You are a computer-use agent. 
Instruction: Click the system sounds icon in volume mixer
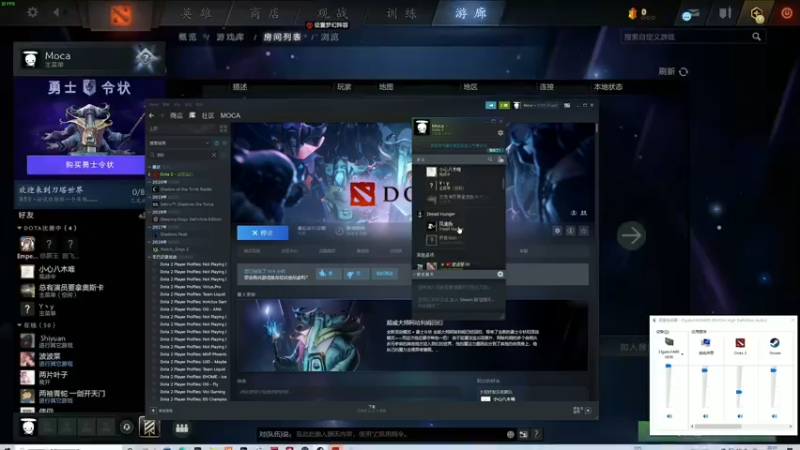706,343
